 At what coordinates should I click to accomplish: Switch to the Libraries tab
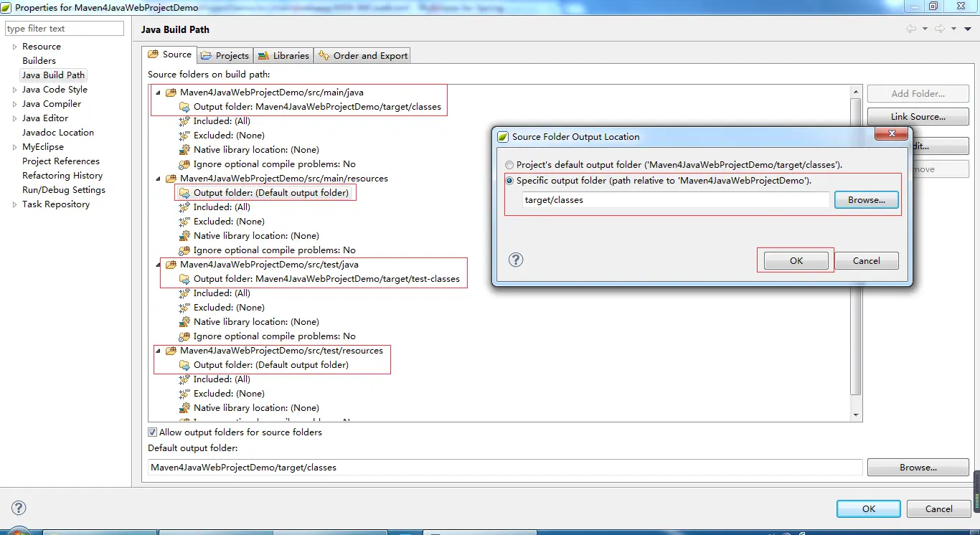click(x=283, y=55)
